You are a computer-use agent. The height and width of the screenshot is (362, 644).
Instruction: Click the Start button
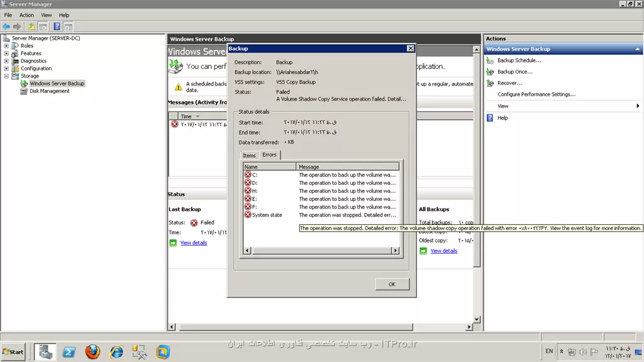pyautogui.click(x=13, y=352)
